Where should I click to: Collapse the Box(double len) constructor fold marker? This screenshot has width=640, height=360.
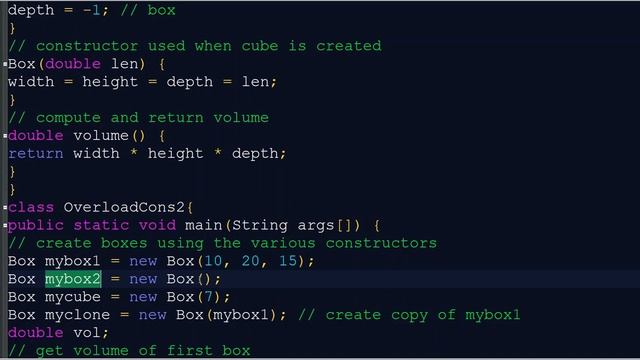tap(5, 64)
